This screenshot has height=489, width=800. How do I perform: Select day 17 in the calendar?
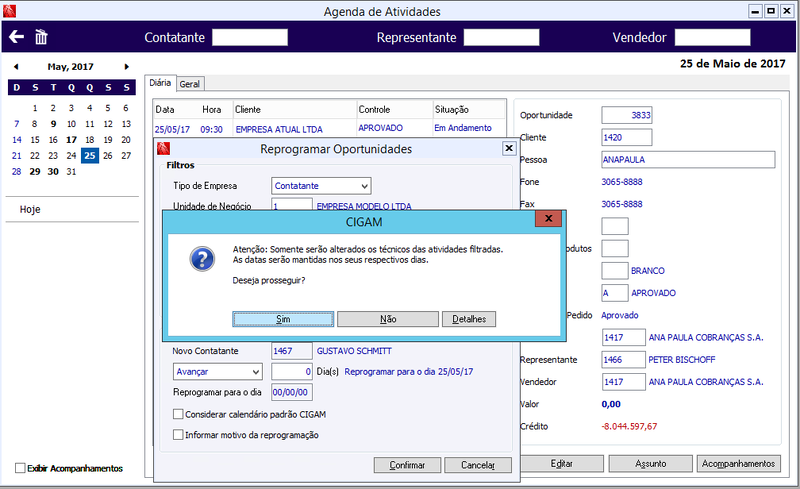point(71,140)
